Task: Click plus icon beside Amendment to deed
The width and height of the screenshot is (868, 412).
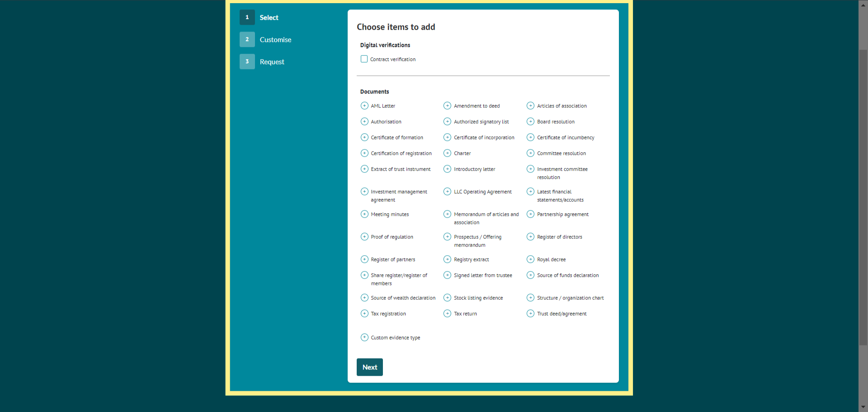Action: click(447, 106)
